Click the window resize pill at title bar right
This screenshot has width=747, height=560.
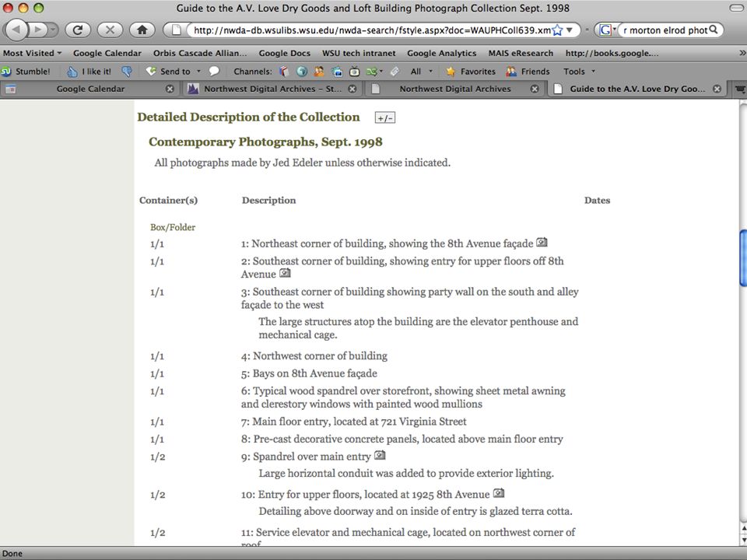pos(737,8)
